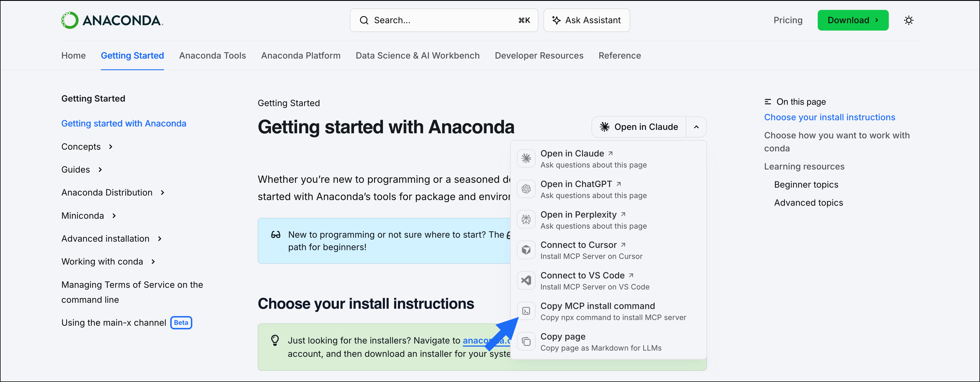This screenshot has width=980, height=382.
Task: Click the glasses icon in the blue callout
Action: 275,235
